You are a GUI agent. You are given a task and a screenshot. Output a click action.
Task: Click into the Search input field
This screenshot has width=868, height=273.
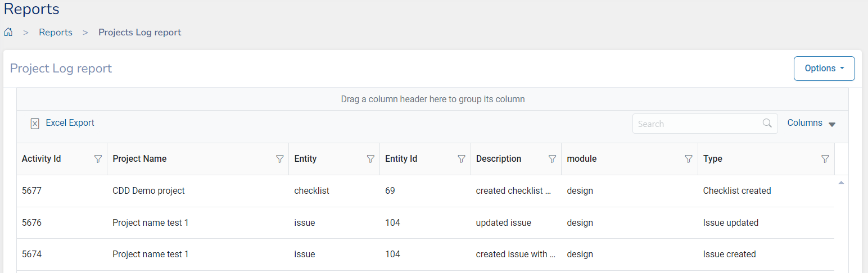point(696,124)
